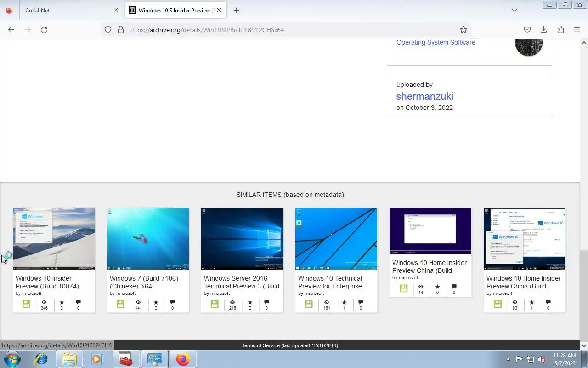Click the pinned Firefox tab
The image size is (588, 368).
pyautogui.click(x=9, y=10)
